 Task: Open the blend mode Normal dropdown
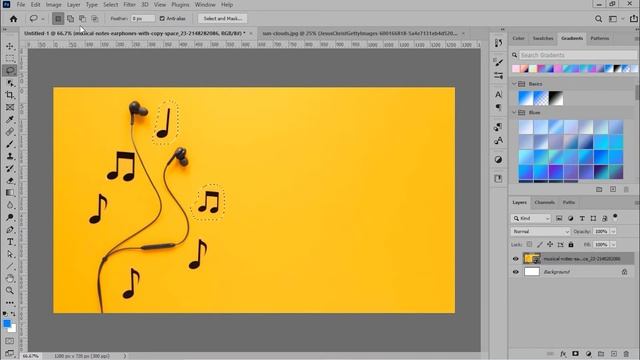pyautogui.click(x=540, y=231)
